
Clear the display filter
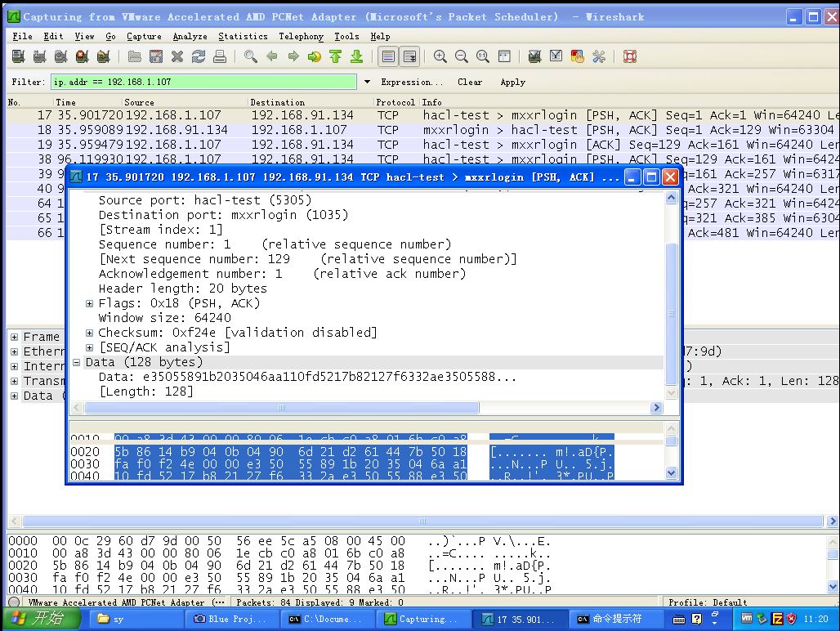point(470,82)
